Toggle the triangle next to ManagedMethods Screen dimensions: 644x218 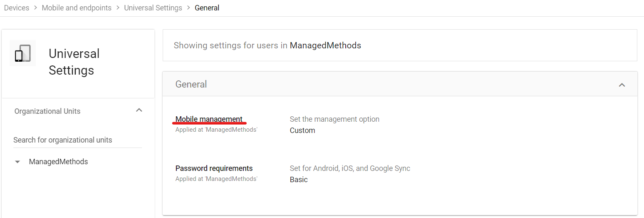pyautogui.click(x=17, y=162)
